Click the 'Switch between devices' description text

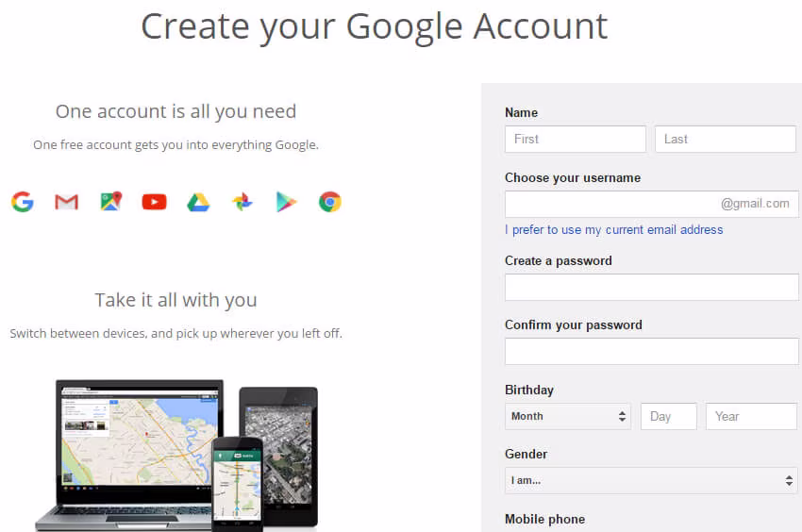coord(175,334)
